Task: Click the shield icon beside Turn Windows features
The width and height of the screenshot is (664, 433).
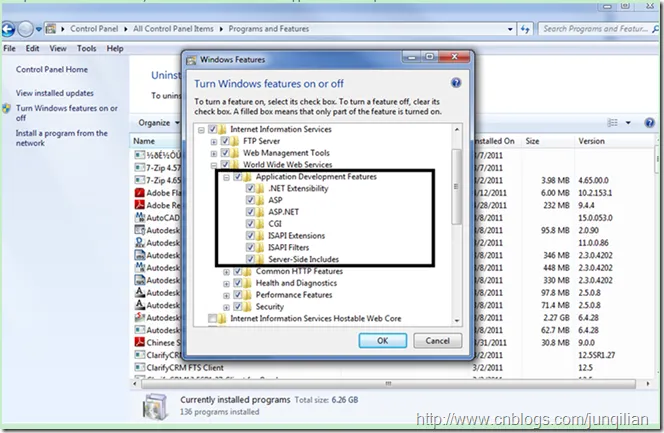Action: point(6,108)
